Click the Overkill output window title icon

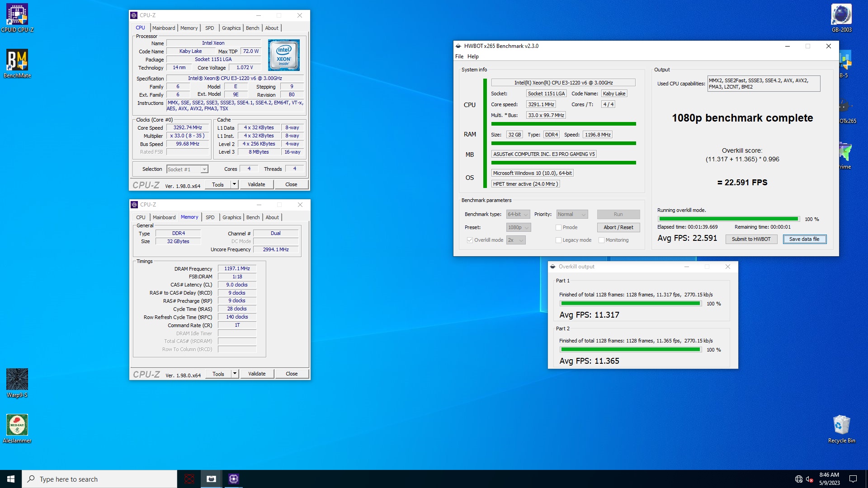pyautogui.click(x=553, y=267)
